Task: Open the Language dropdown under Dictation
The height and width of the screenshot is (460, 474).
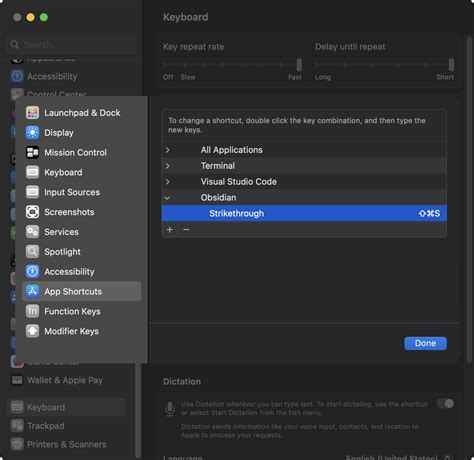Action: tap(397, 457)
